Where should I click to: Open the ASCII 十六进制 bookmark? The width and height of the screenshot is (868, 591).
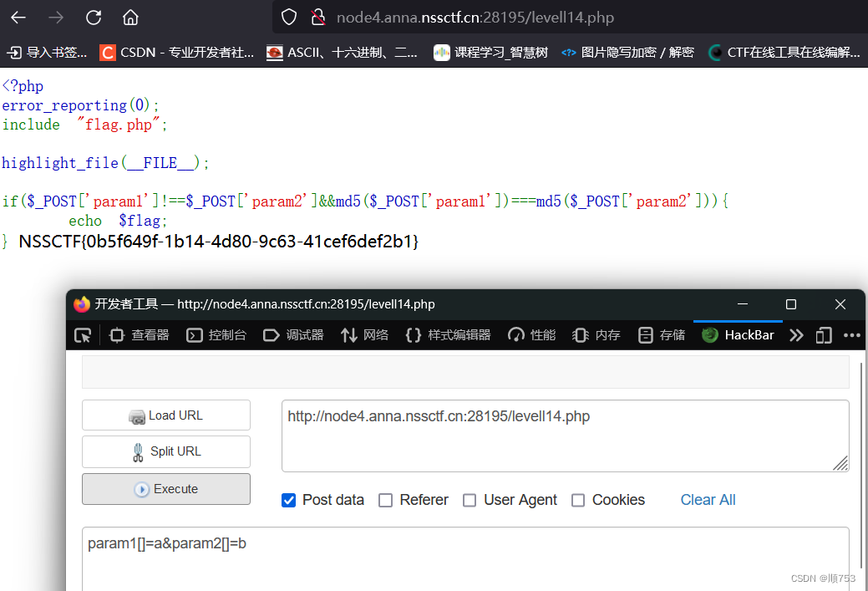pos(343,53)
